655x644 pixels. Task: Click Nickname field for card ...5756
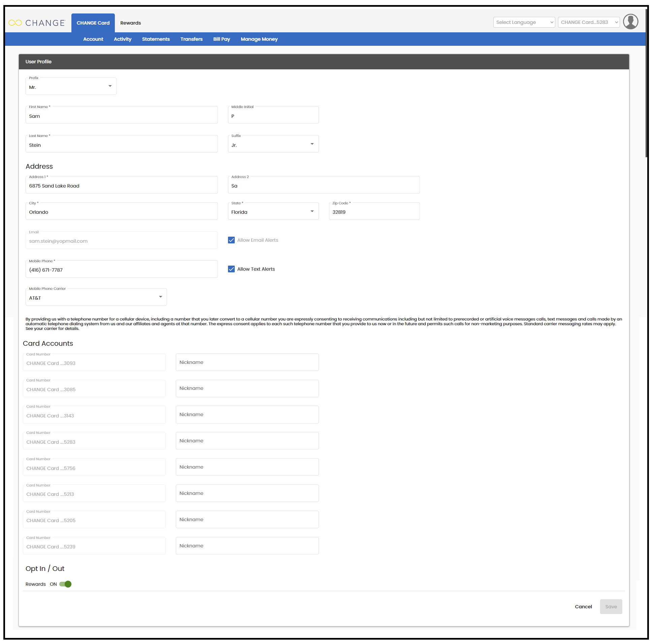click(x=247, y=467)
